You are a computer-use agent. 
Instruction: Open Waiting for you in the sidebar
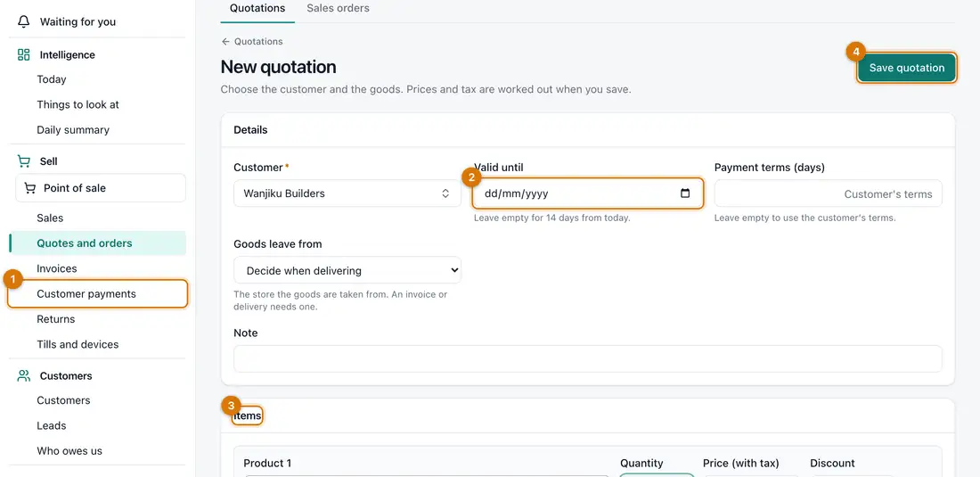pos(78,22)
